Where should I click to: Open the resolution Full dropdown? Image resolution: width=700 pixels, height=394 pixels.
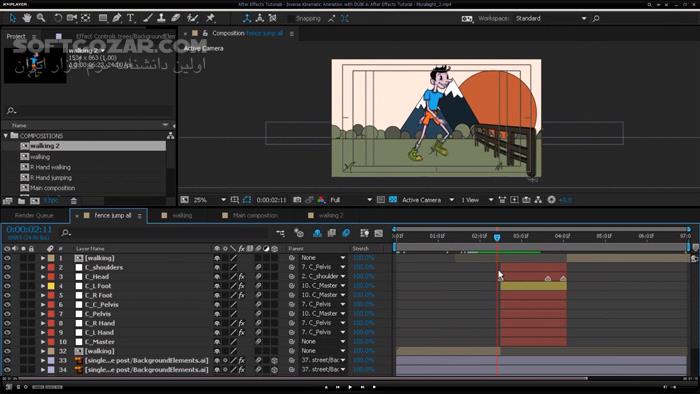[x=351, y=200]
